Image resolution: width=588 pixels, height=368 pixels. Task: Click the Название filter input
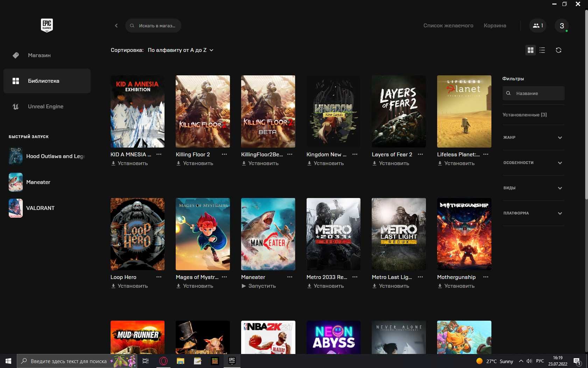[533, 93]
